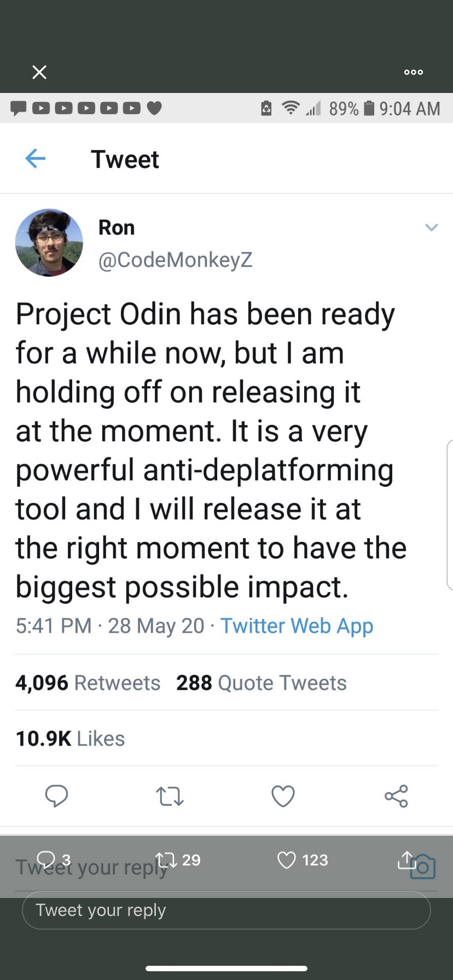Go back using the blue arrow
Viewport: 453px width, 980px height.
click(36, 159)
